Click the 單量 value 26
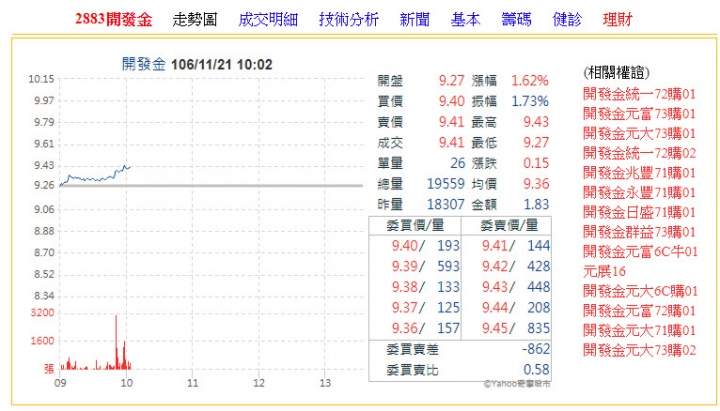The image size is (720, 411). point(457,163)
